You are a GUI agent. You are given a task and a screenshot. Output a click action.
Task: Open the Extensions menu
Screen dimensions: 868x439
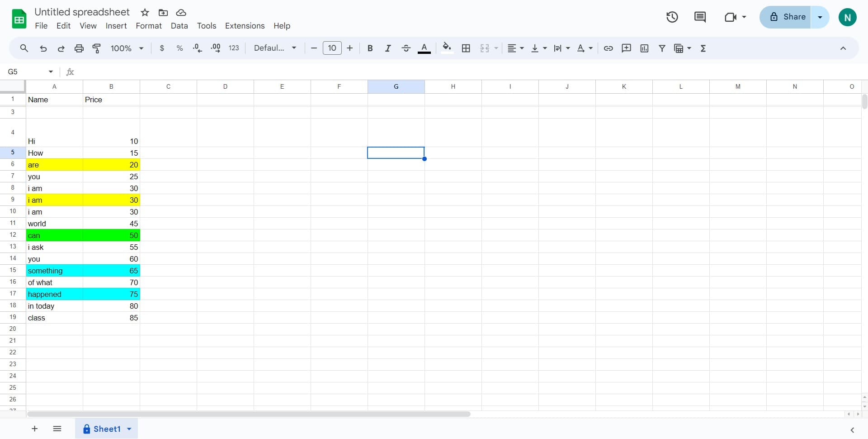[245, 26]
